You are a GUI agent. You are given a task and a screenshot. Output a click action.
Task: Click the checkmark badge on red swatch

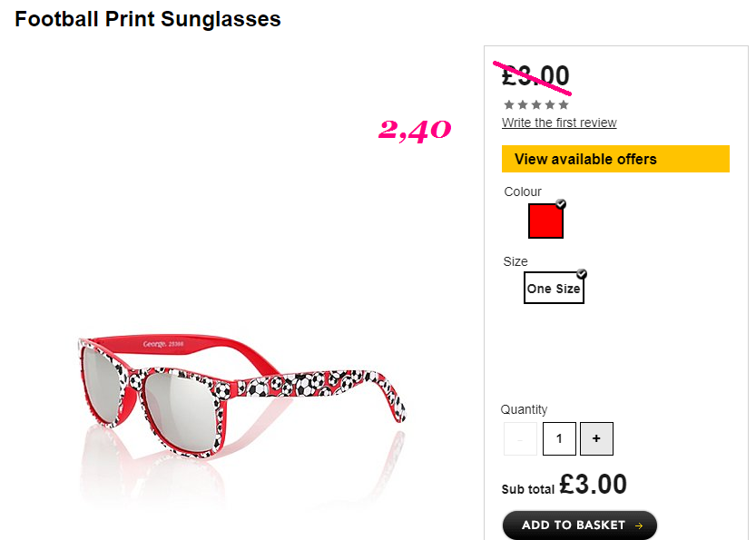pyautogui.click(x=561, y=204)
